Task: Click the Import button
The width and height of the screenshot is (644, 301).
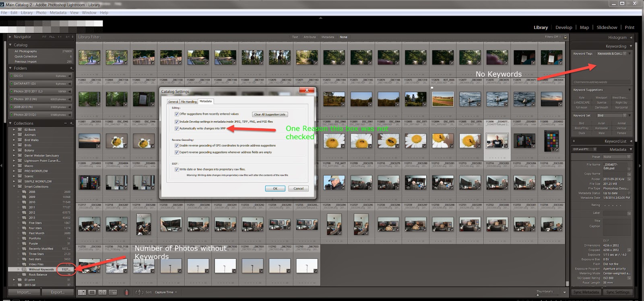Action: tap(24, 292)
